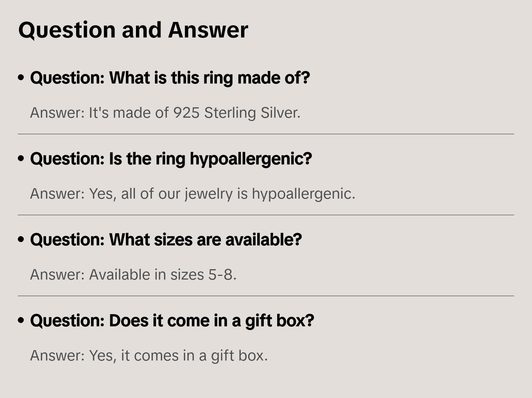Screen dimensions: 532x398
Task: Click the bullet beside the sizes question
Action: [21, 239]
